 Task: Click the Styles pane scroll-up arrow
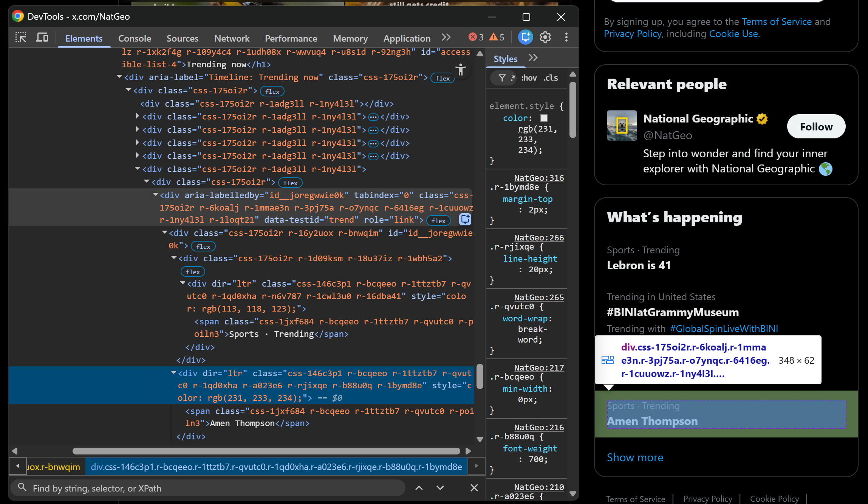[573, 74]
